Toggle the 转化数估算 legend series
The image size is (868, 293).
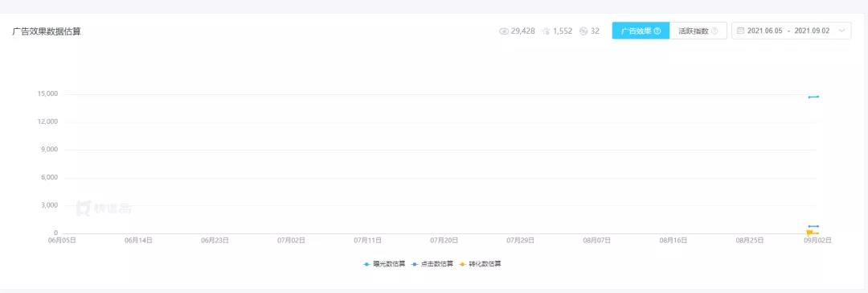(x=480, y=264)
